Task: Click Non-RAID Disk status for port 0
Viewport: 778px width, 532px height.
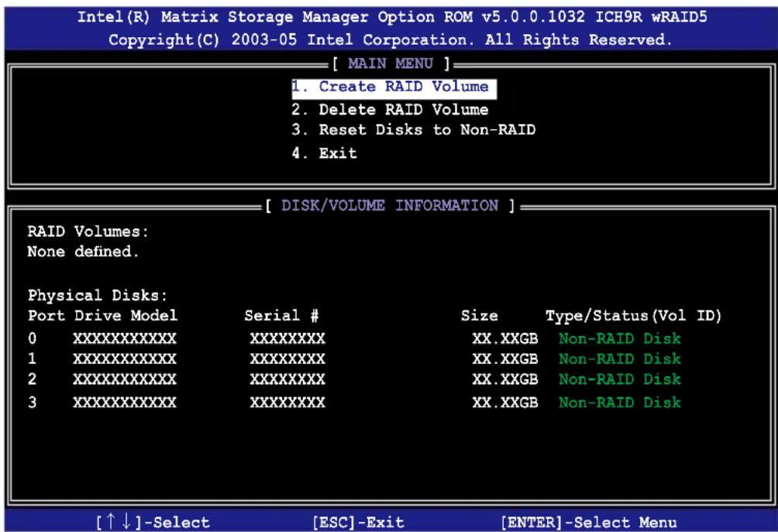Action: (x=620, y=338)
